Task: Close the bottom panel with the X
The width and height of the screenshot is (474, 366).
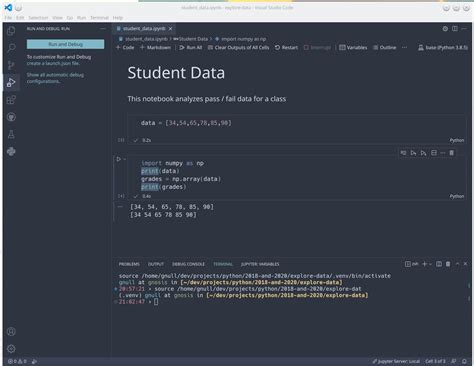Action: [465, 264]
